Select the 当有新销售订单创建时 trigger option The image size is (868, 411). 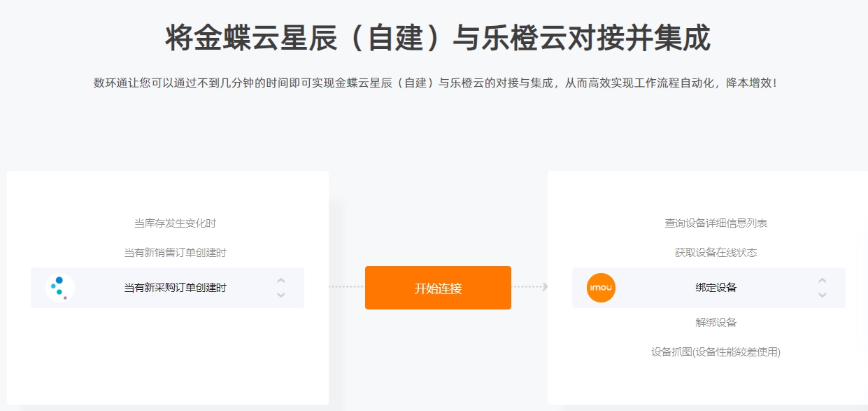click(175, 253)
